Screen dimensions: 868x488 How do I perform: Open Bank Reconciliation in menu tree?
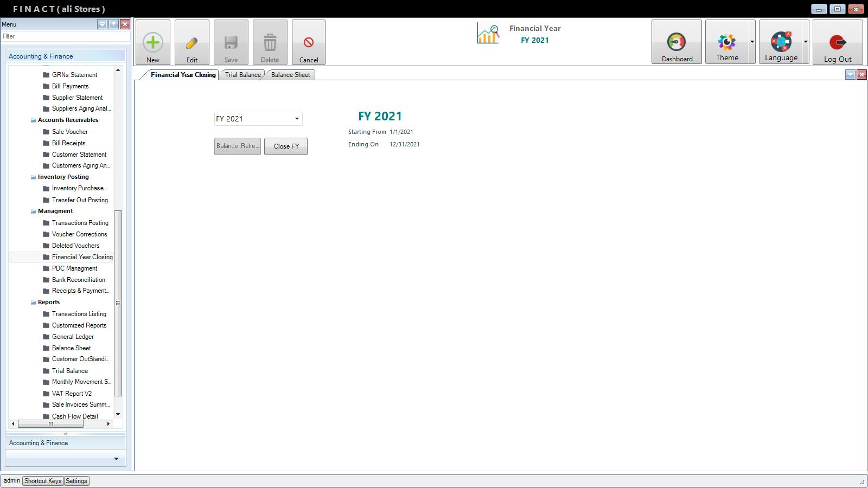coord(78,280)
